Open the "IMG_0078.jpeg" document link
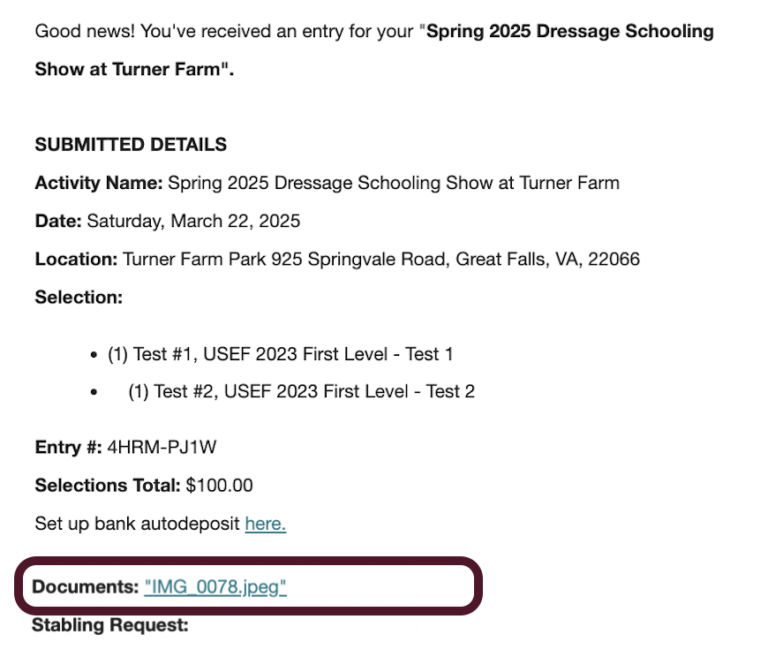The image size is (768, 657). pyautogui.click(x=215, y=587)
